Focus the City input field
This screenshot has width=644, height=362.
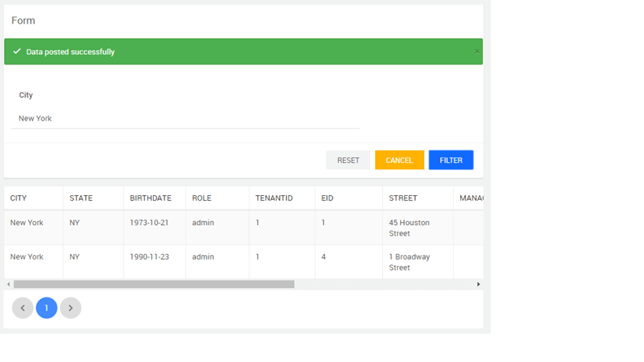tap(186, 118)
